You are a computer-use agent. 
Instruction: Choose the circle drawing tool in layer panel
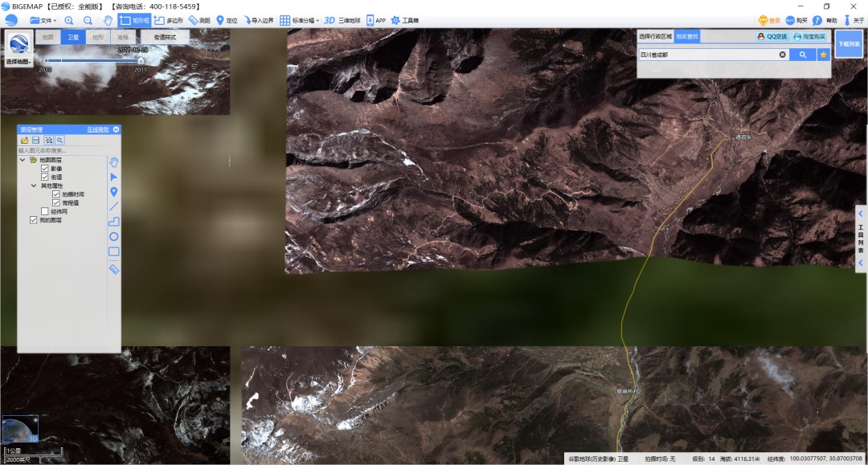click(114, 236)
